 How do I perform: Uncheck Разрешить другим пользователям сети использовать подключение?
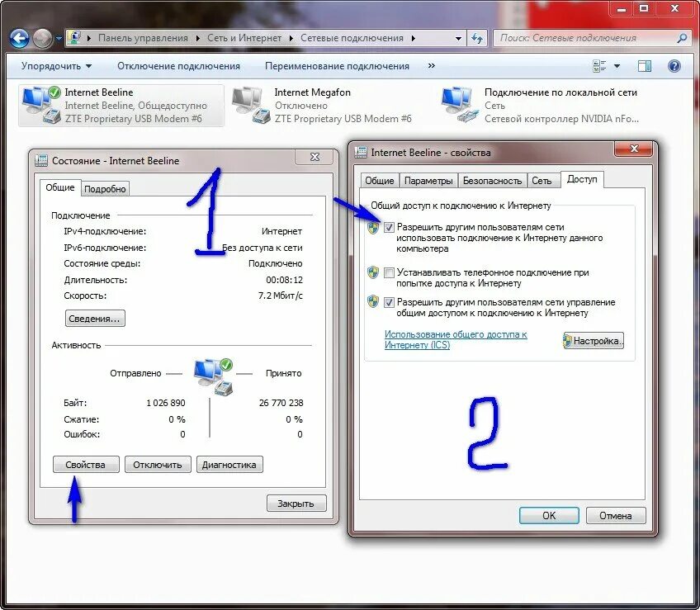point(389,226)
